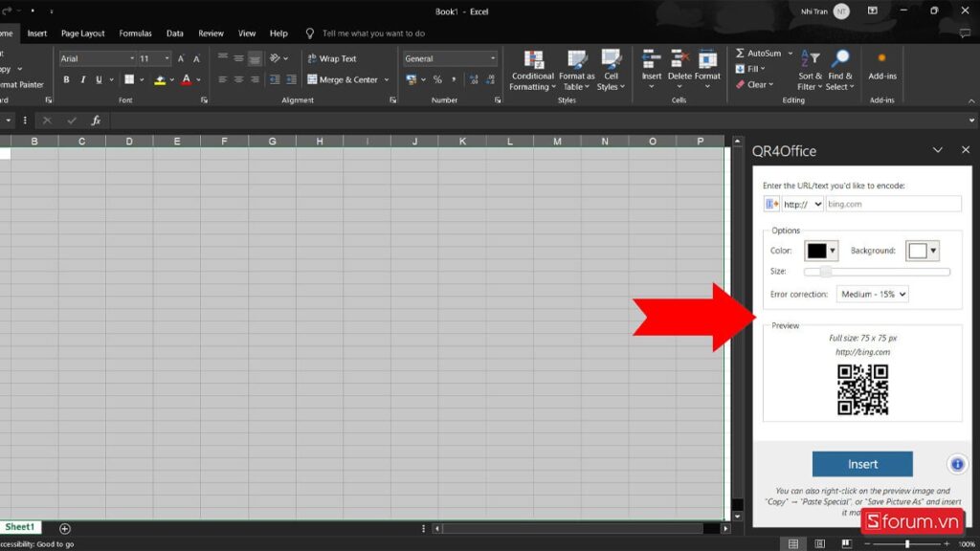Viewport: 980px width, 551px height.
Task: Toggle Italic formatting
Action: click(82, 80)
